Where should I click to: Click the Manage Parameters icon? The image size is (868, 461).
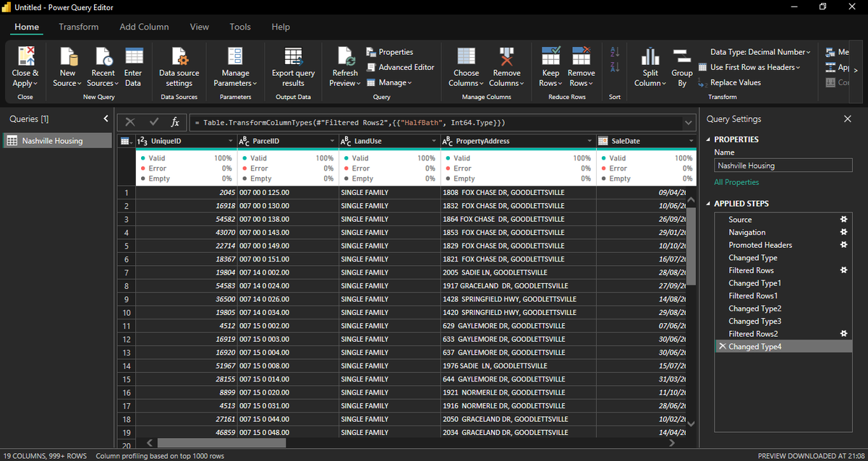235,56
